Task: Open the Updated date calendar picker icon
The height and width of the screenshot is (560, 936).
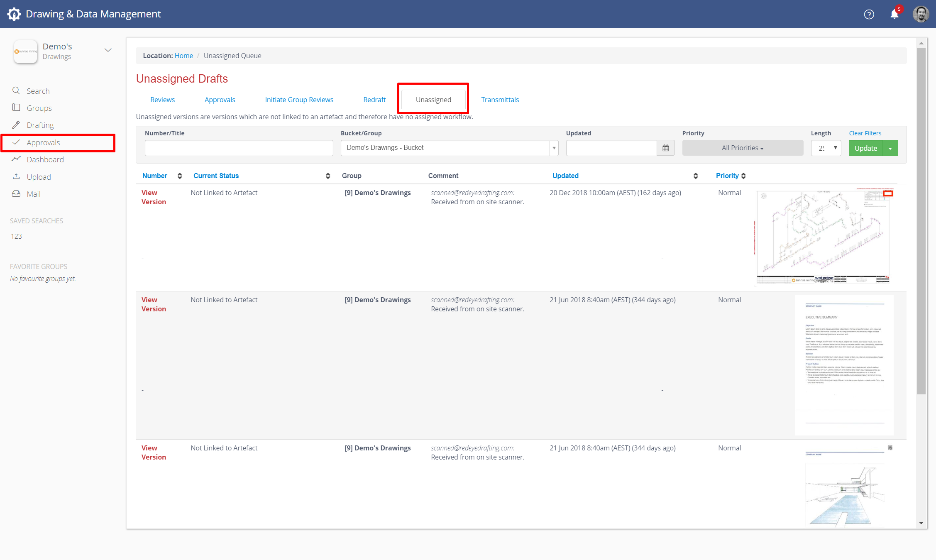Action: point(665,148)
